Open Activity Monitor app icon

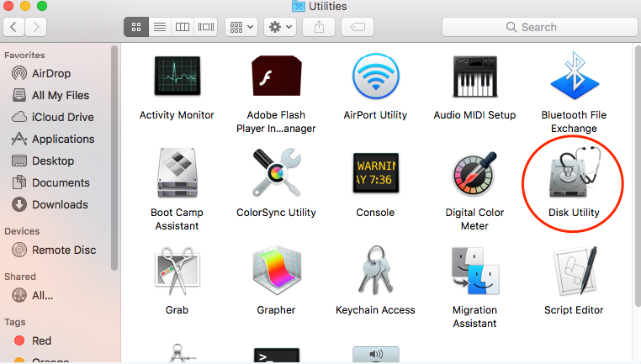(x=177, y=76)
